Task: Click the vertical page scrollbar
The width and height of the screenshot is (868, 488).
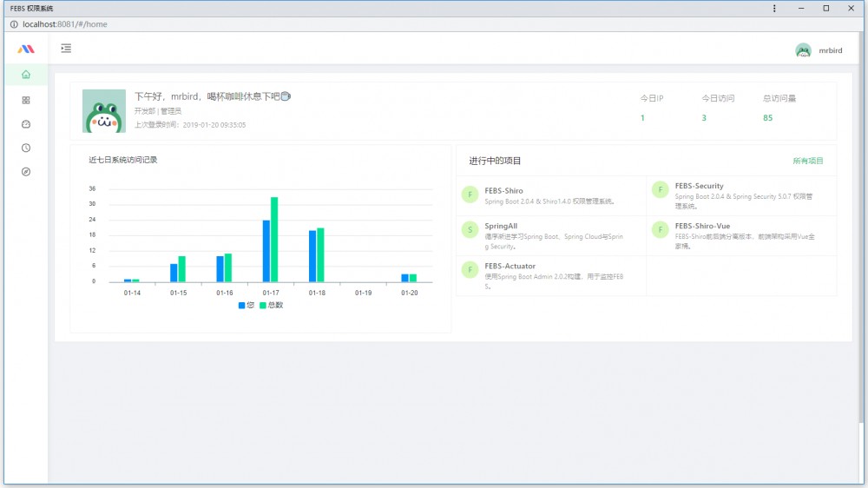Action: 862,228
